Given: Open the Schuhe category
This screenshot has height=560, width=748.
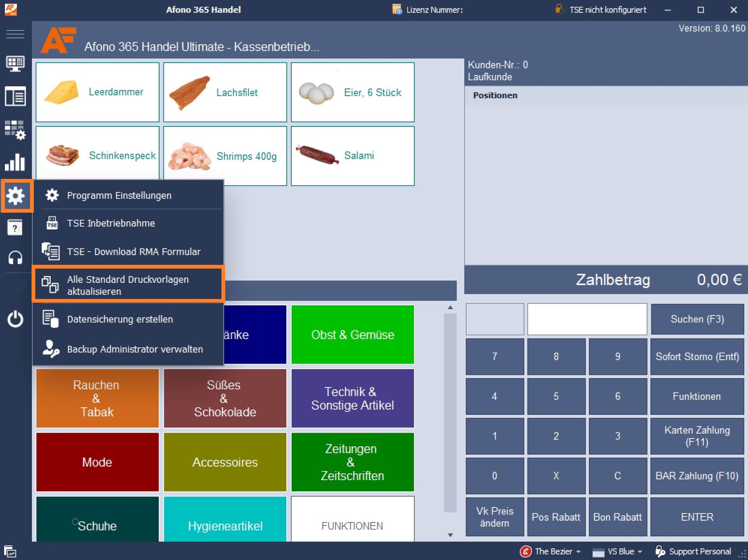Looking at the screenshot, I should (x=97, y=519).
